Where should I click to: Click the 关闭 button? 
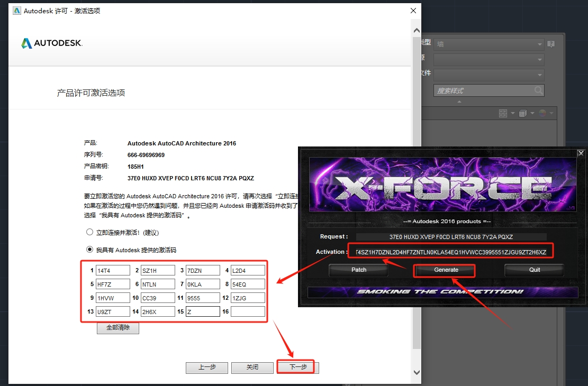coord(252,367)
